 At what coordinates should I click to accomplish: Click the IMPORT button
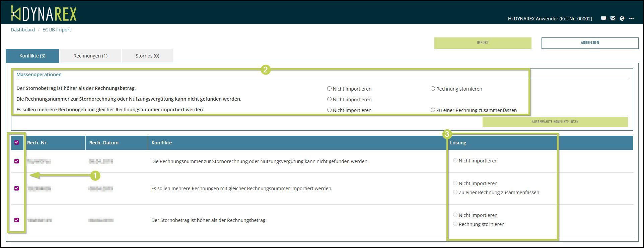pyautogui.click(x=483, y=43)
